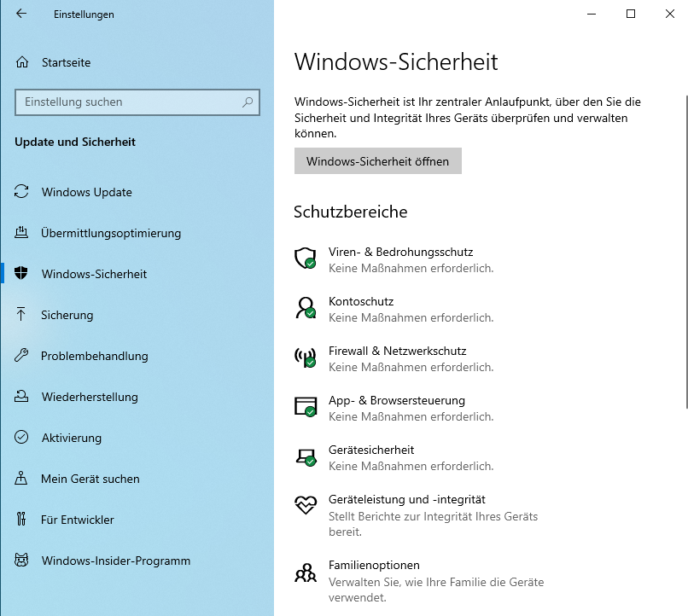
Task: Click the Wiederherstellung icon
Action: (x=21, y=397)
